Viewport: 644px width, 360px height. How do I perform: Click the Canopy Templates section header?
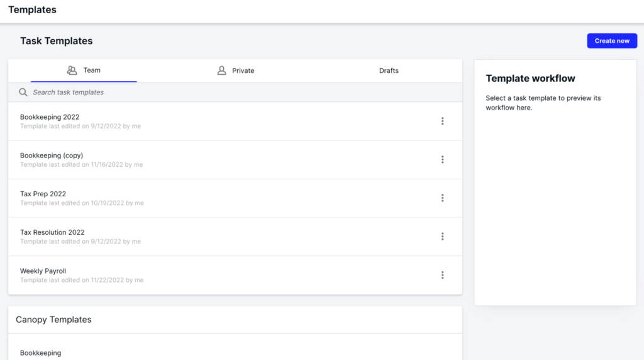coord(53,320)
